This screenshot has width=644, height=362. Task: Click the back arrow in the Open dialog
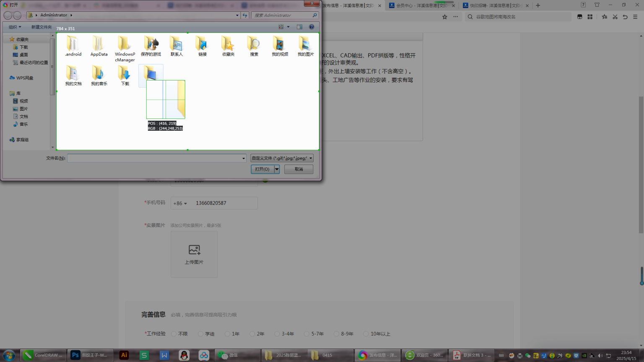click(8, 15)
